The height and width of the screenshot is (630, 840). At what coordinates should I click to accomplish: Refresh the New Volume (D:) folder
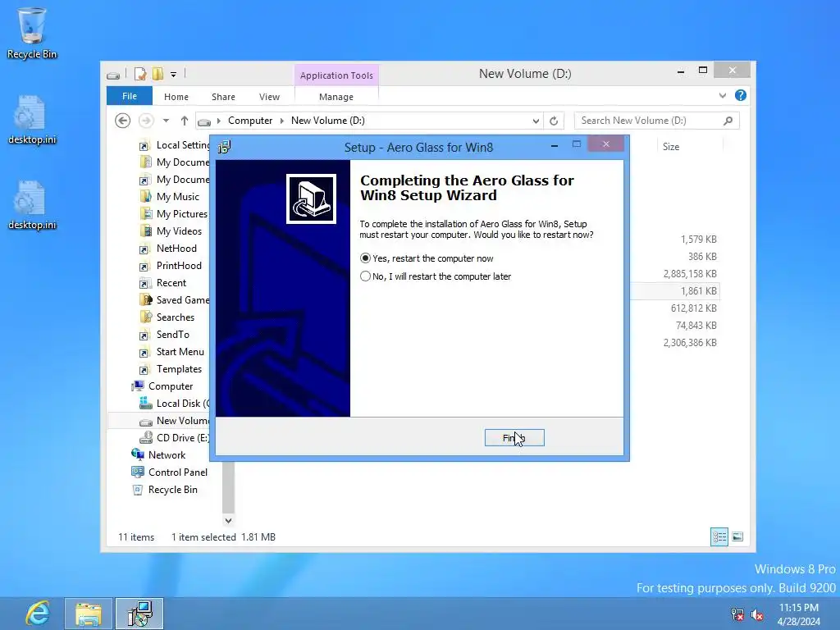pos(554,121)
